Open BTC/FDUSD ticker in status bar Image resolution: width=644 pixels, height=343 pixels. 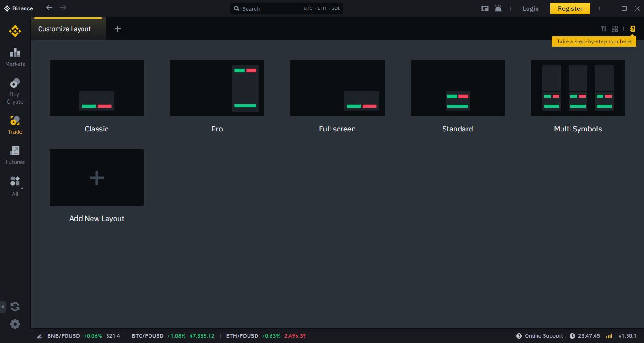[x=173, y=336]
